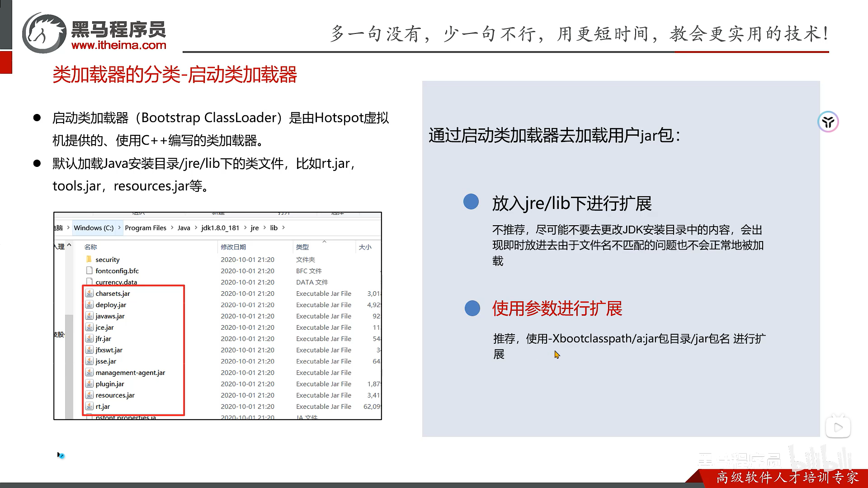Viewport: 868px width, 488px height.
Task: Select the lib breadcrumb segment
Action: [x=274, y=228]
